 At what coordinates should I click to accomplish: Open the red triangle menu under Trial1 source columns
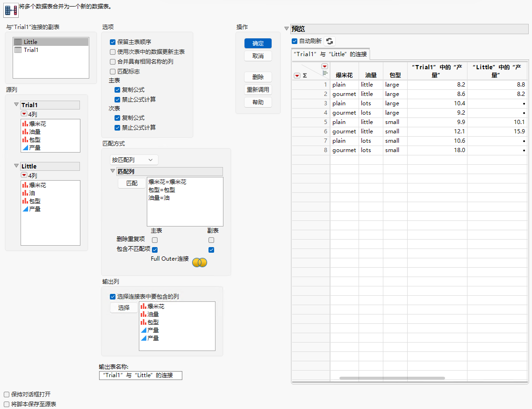coord(24,114)
